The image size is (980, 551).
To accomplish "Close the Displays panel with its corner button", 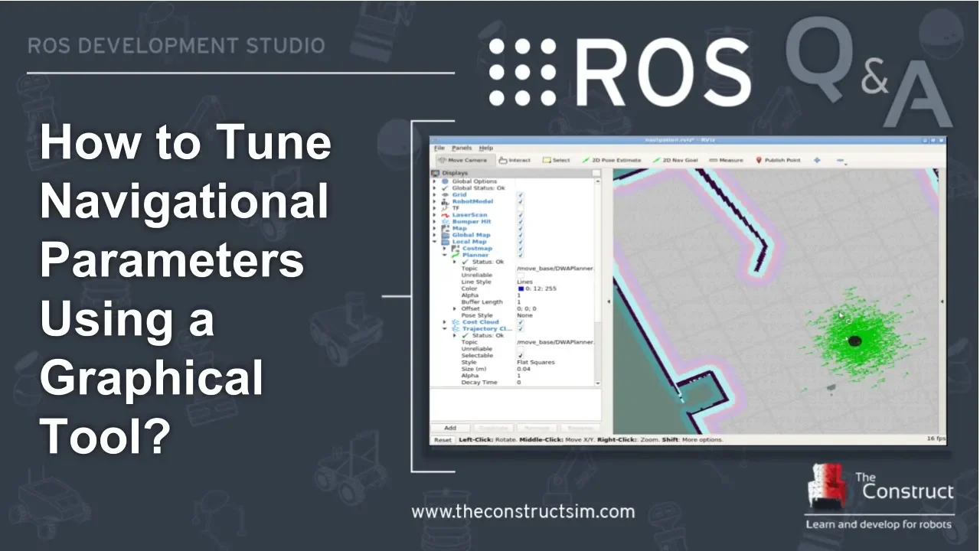I will 596,173.
